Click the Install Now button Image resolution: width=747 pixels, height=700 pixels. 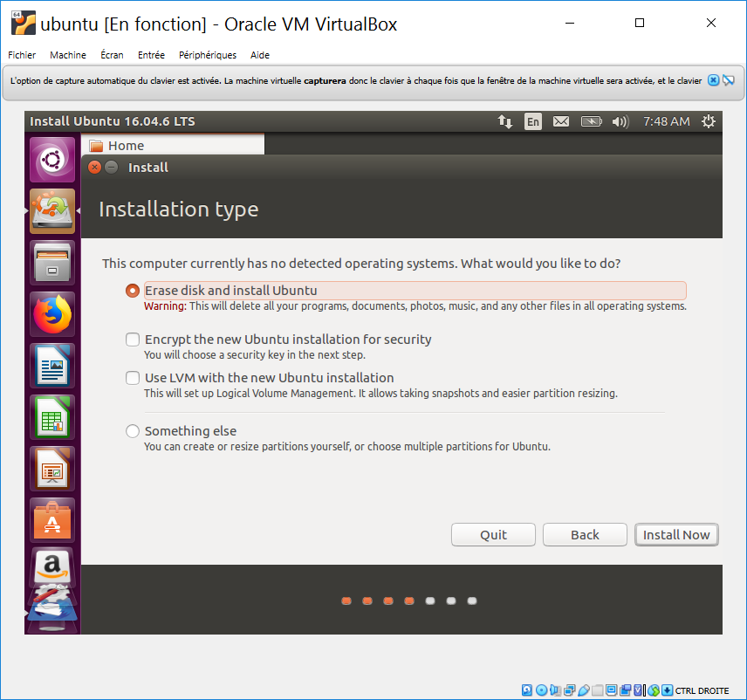click(676, 535)
